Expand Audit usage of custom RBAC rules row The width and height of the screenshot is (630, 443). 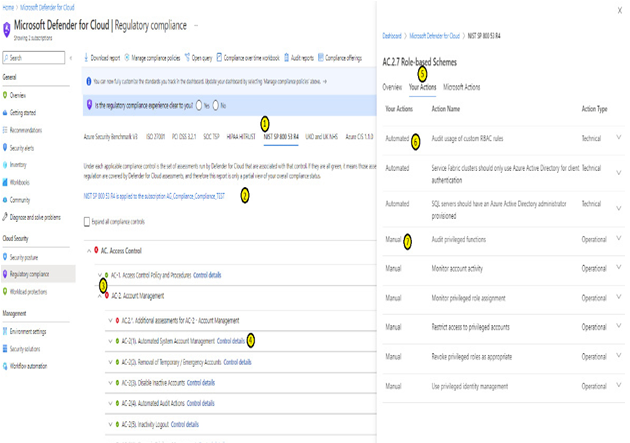coord(619,137)
